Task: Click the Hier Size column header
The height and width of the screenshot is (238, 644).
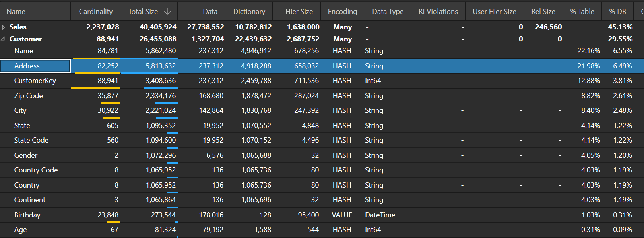Action: click(299, 12)
